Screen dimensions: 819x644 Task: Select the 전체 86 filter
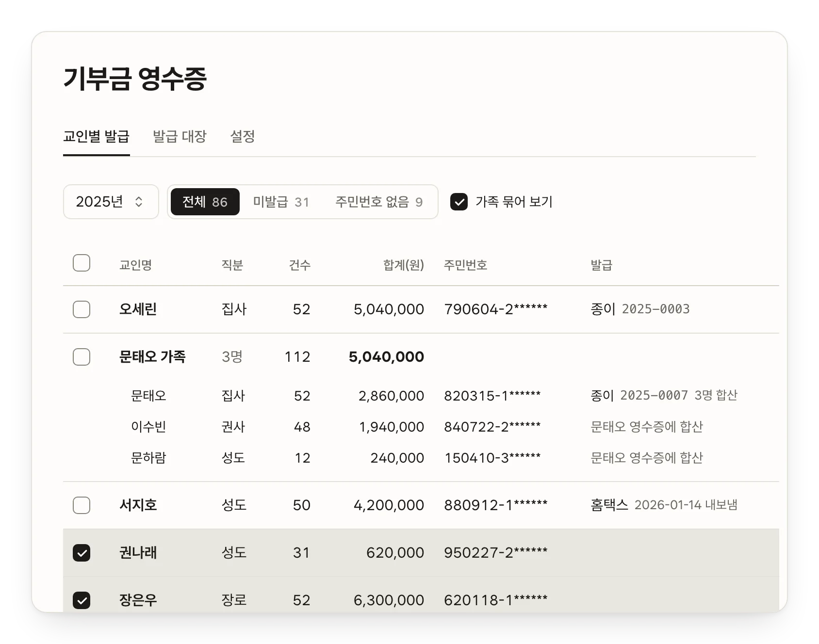click(205, 202)
